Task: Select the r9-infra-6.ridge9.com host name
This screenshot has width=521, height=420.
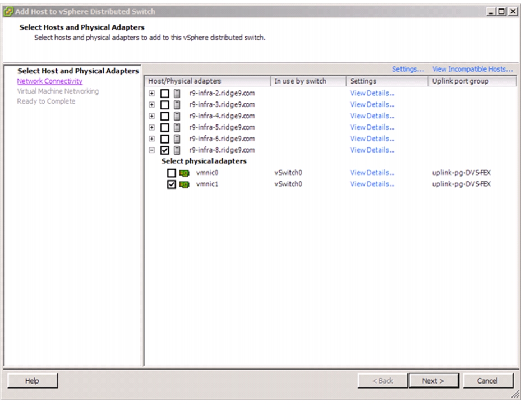Action: click(x=222, y=139)
